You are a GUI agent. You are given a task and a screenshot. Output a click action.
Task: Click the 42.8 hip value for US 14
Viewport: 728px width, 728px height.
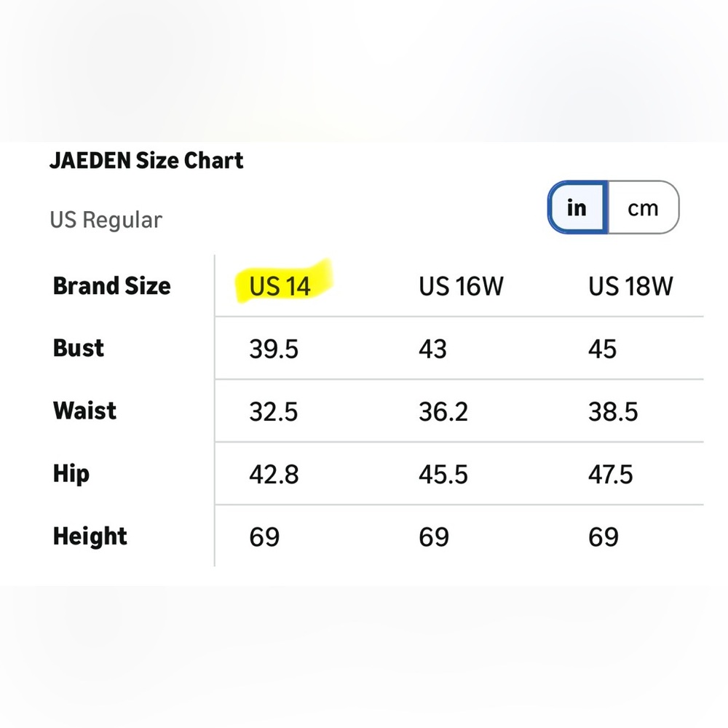click(274, 475)
